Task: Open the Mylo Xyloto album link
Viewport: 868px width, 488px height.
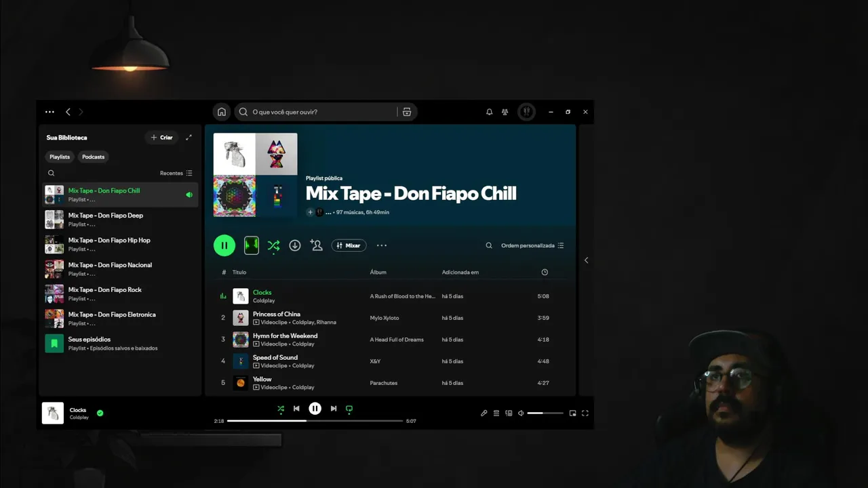Action: (x=384, y=318)
